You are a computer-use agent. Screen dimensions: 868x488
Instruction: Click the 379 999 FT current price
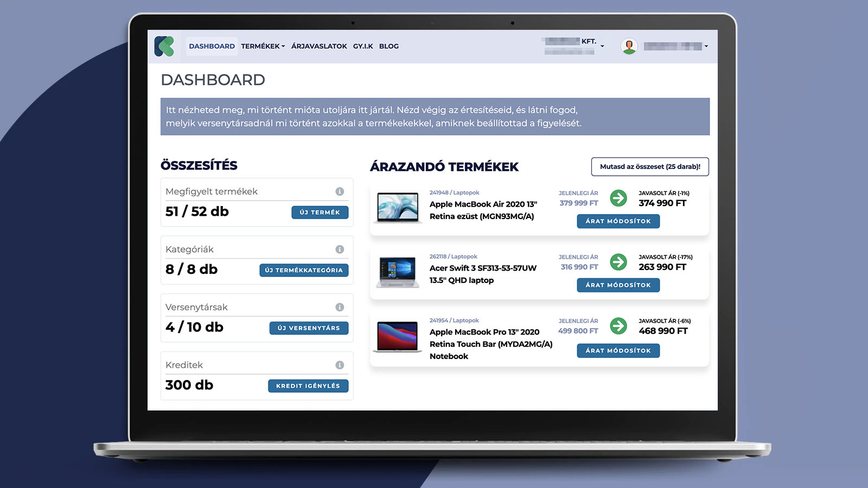[x=579, y=203]
